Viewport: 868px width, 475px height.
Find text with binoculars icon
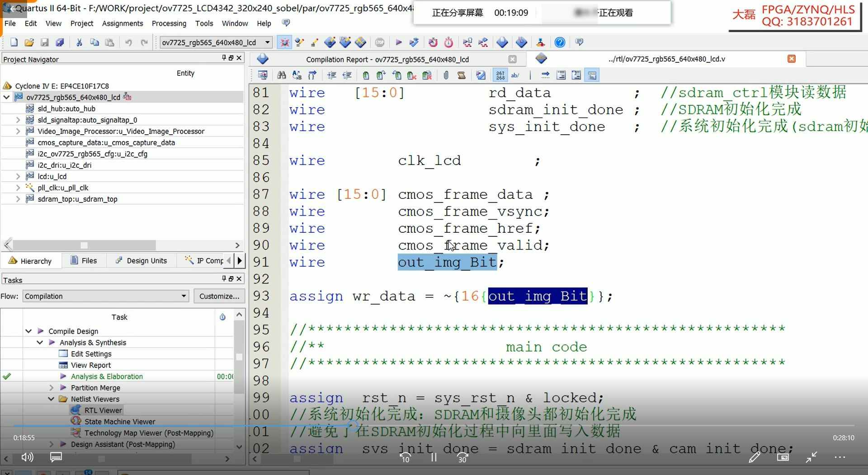[x=282, y=75]
